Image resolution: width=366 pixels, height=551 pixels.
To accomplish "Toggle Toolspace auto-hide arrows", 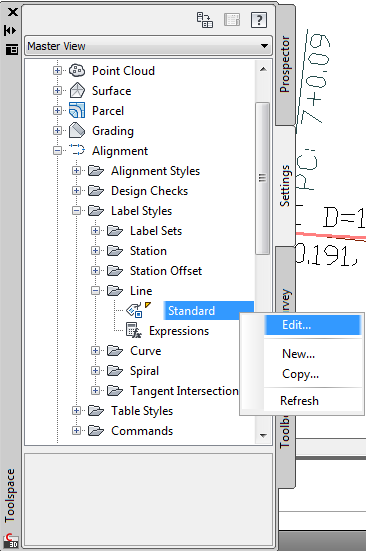I will click(11, 31).
